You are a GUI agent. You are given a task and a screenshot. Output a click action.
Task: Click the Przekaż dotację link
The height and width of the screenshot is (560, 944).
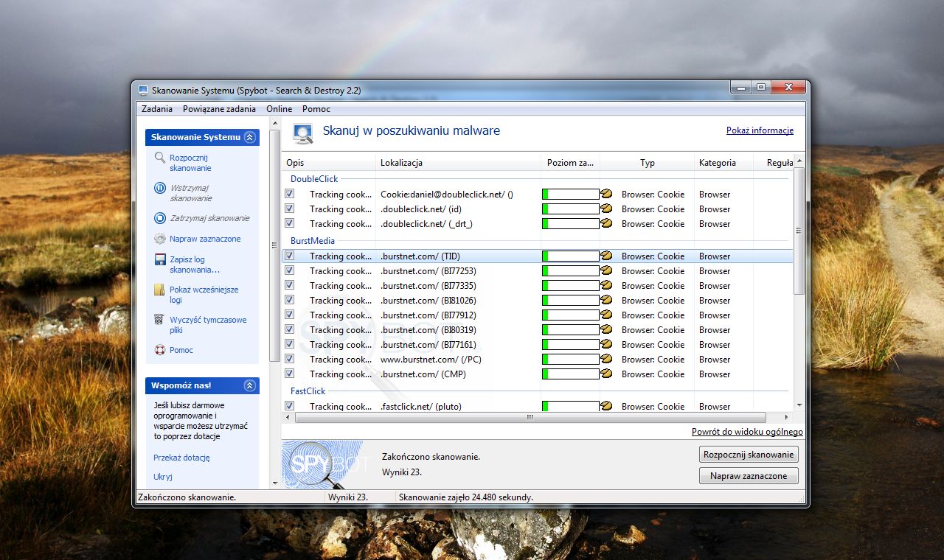(x=181, y=458)
